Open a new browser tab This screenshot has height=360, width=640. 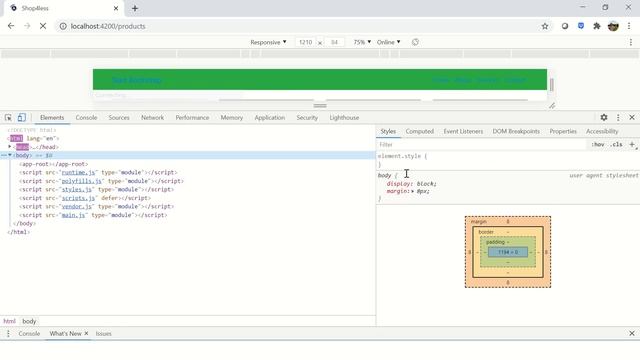(135, 8)
